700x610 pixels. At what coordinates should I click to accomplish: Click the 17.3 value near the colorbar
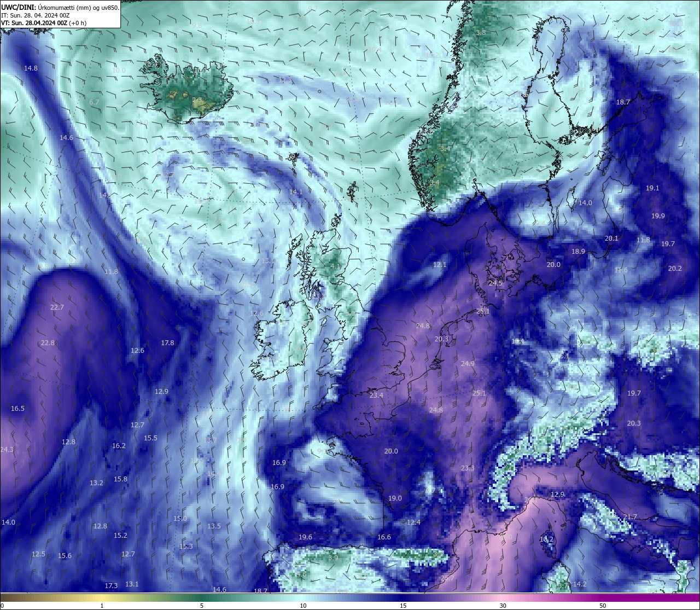coord(111,586)
